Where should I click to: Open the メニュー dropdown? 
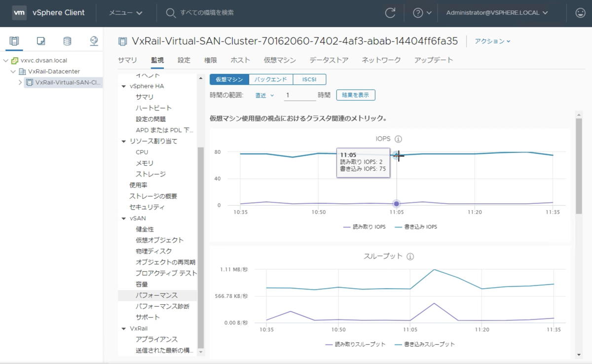coord(126,13)
